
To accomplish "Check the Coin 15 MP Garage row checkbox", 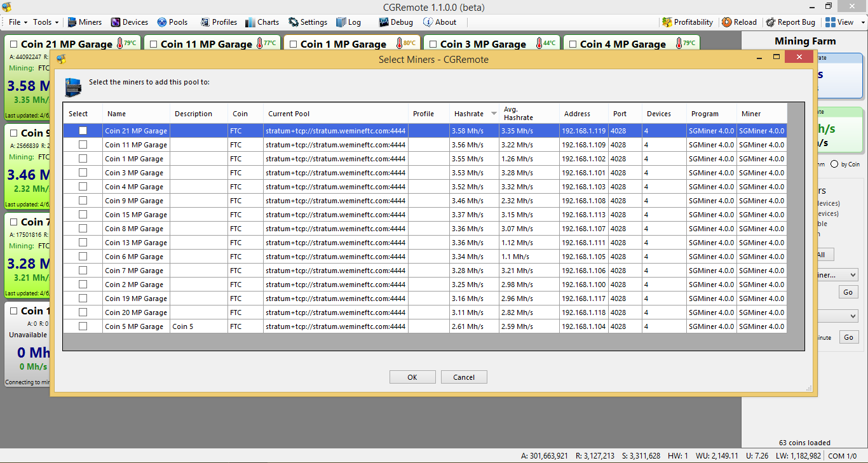I will [x=83, y=214].
